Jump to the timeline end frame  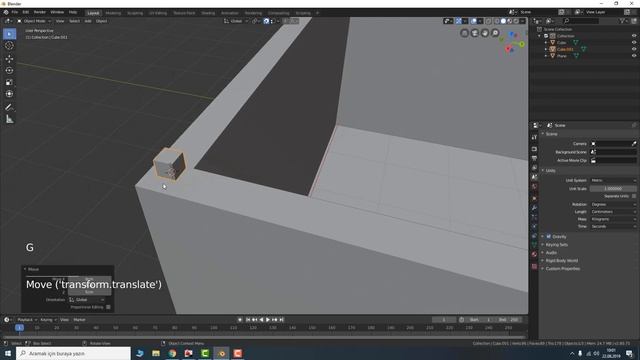[281, 320]
